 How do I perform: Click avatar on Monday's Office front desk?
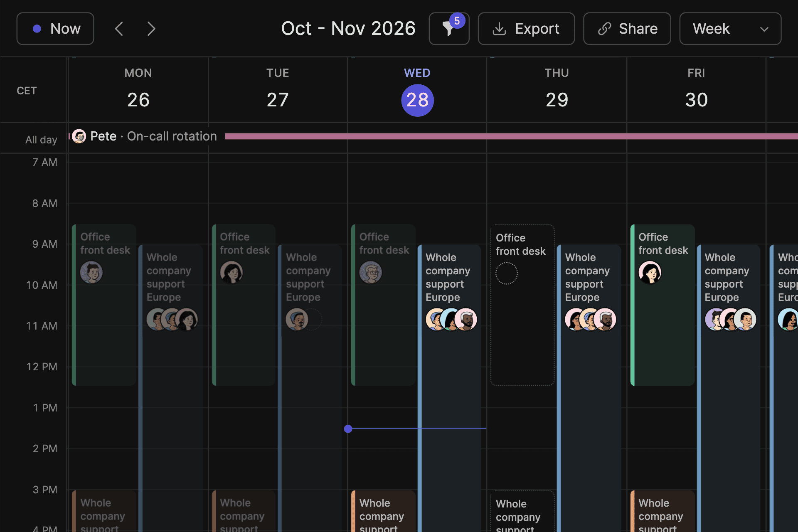pyautogui.click(x=91, y=272)
